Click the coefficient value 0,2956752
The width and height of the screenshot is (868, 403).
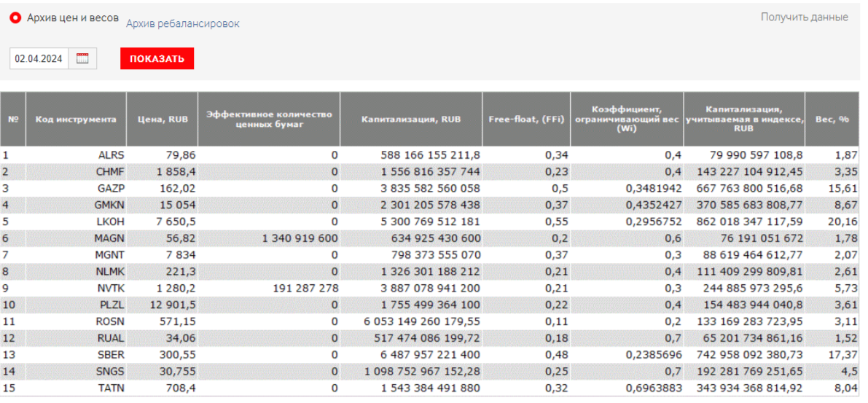click(653, 222)
